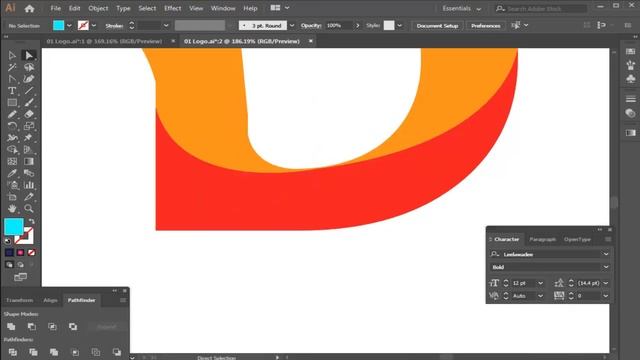Select the Hand tool
The height and width of the screenshot is (360, 640).
[12, 209]
